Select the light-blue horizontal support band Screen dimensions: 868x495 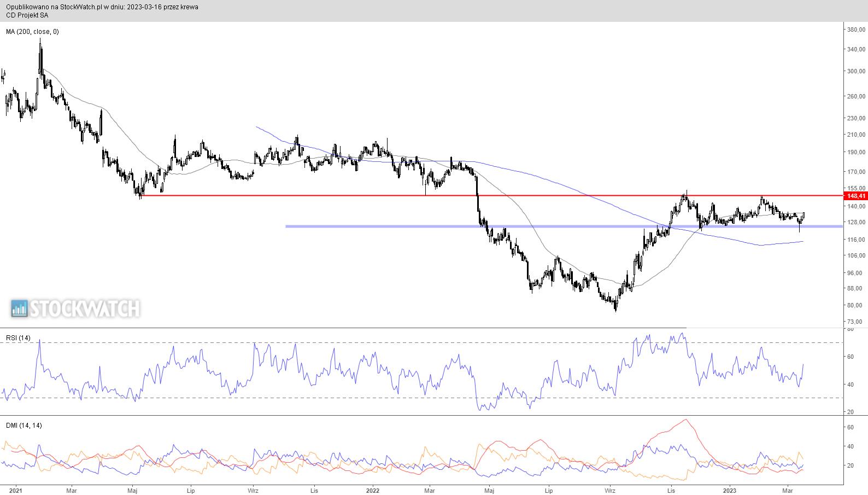click(x=564, y=226)
